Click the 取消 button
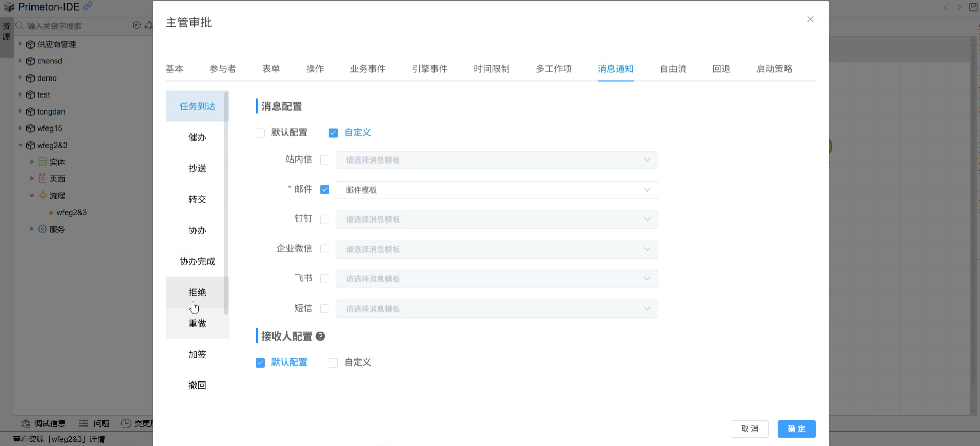The width and height of the screenshot is (980, 446). (749, 428)
